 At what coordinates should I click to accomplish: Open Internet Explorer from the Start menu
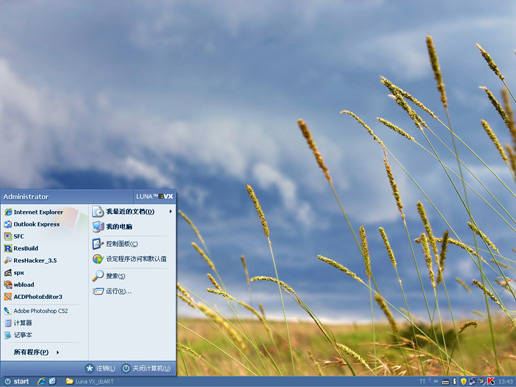click(34, 212)
